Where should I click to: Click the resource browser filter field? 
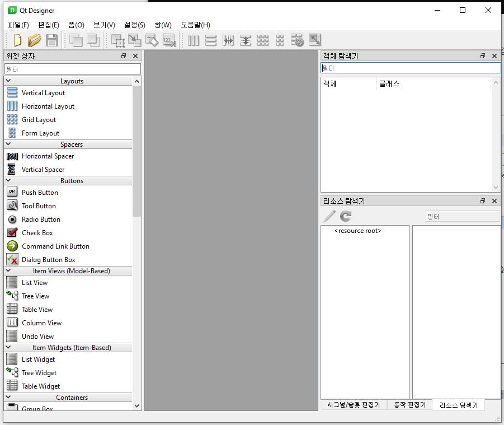point(463,217)
